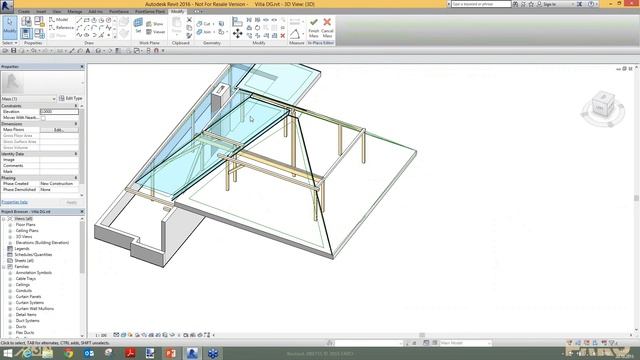Image resolution: width=640 pixels, height=360 pixels.
Task: Click the red Delete icon in Modify panel
Action: point(282,36)
